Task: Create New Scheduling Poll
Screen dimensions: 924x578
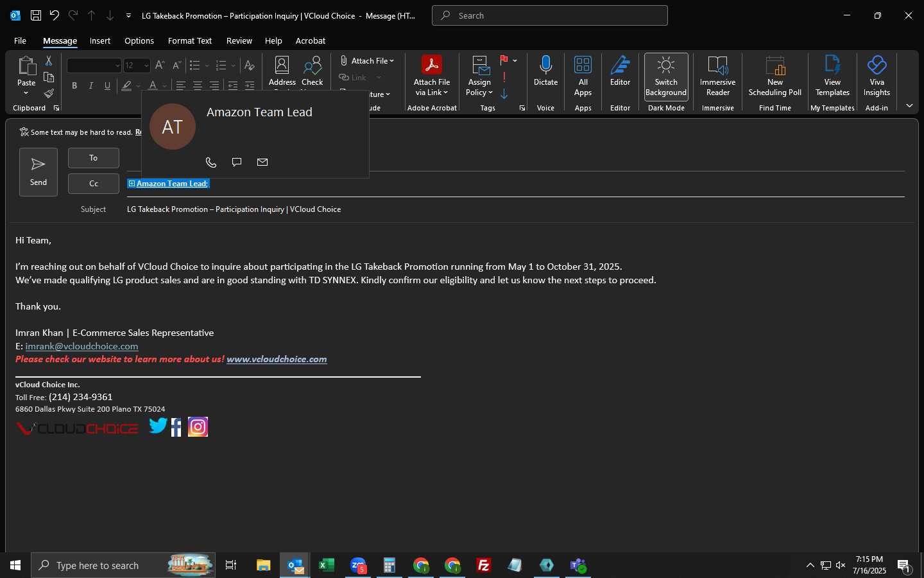Action: pos(775,76)
